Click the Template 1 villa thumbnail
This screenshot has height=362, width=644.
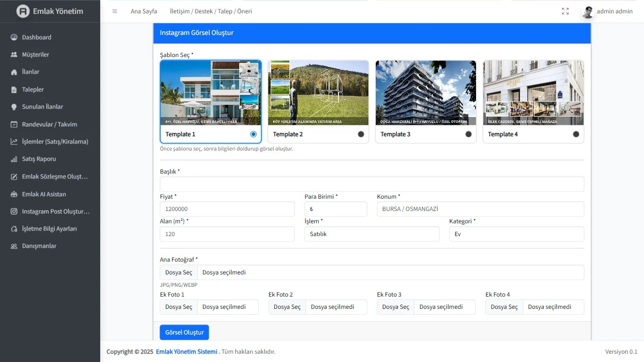[210, 93]
